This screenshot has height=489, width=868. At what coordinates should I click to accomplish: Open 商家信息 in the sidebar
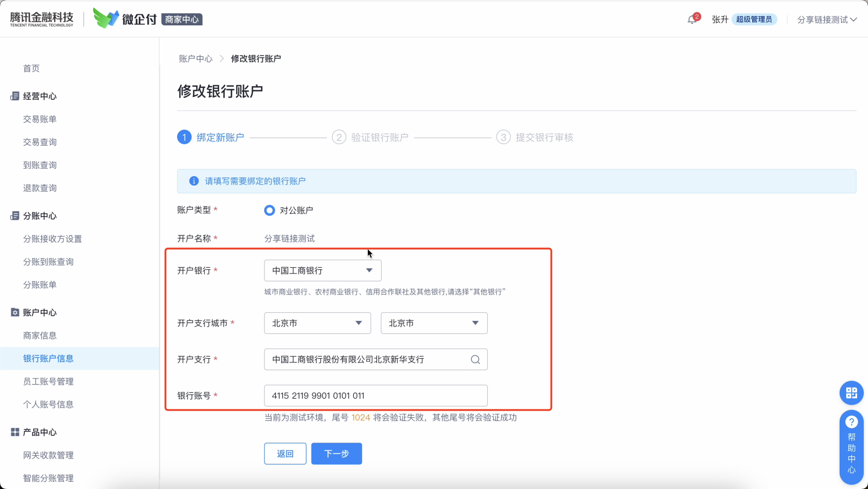point(40,335)
